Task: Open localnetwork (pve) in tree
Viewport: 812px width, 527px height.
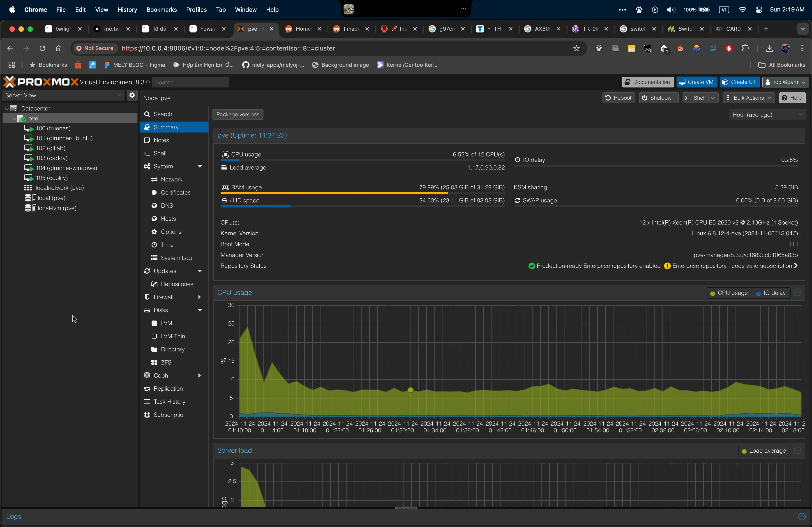Action: pyautogui.click(x=59, y=188)
